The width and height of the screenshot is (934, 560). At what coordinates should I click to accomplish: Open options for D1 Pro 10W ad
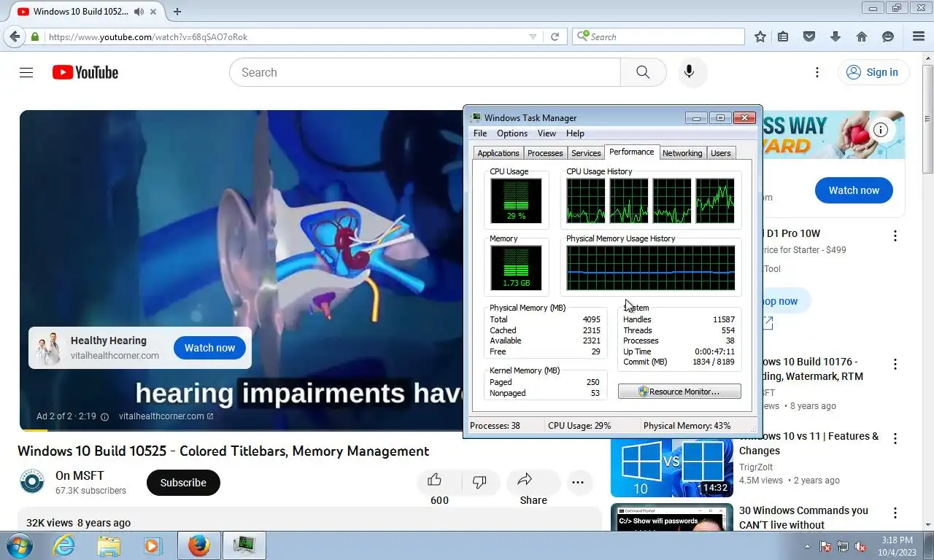click(x=895, y=236)
